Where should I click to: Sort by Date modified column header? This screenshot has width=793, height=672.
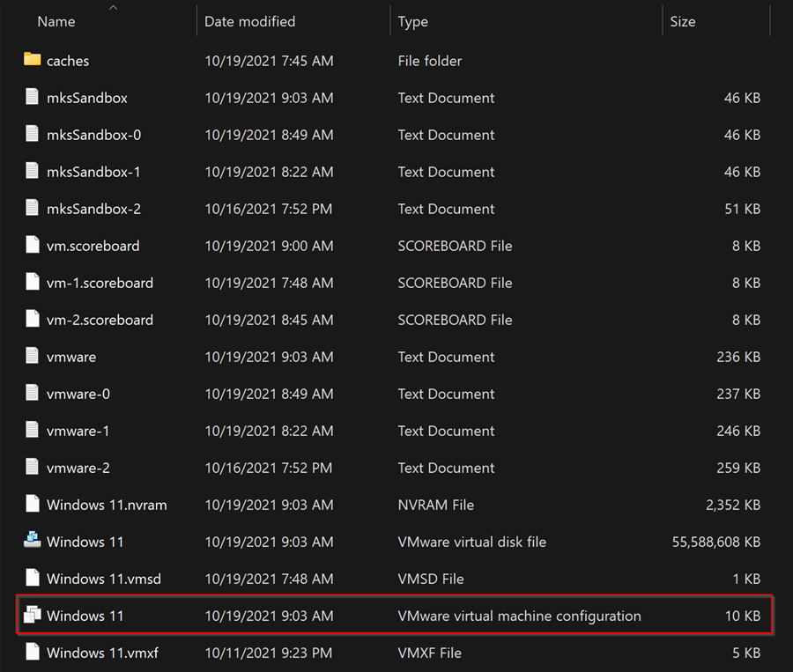[250, 22]
